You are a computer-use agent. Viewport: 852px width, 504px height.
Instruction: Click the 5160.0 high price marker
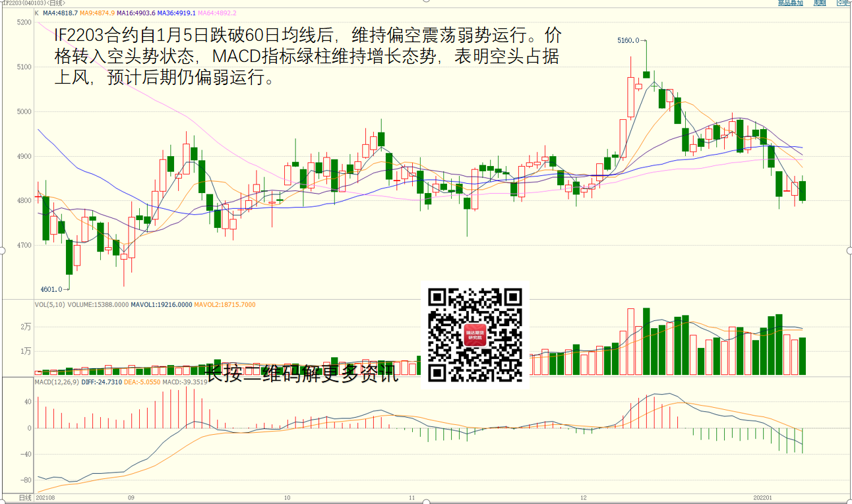628,41
